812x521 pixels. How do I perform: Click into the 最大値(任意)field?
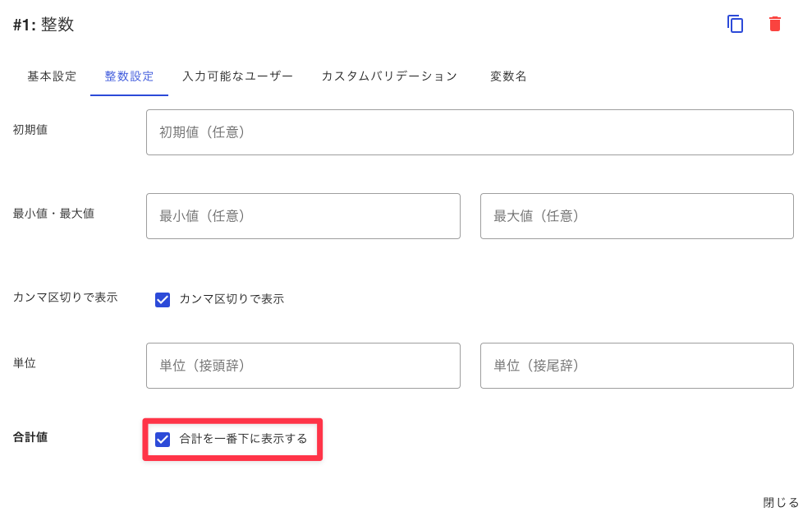point(637,216)
